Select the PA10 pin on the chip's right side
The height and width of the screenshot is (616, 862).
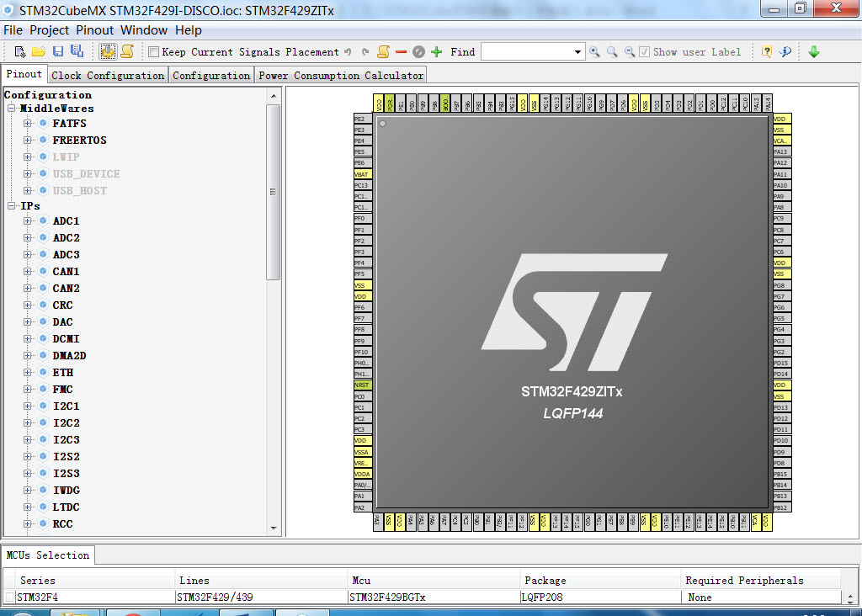pyautogui.click(x=782, y=185)
